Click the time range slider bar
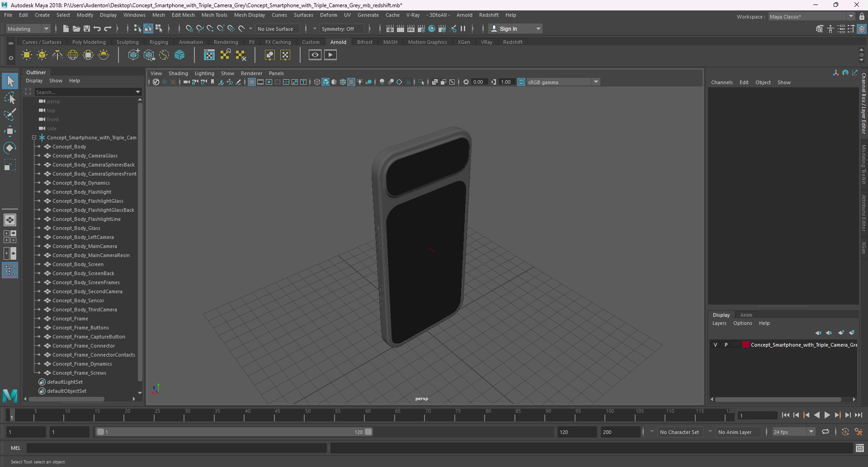The image size is (868, 467). [x=235, y=432]
